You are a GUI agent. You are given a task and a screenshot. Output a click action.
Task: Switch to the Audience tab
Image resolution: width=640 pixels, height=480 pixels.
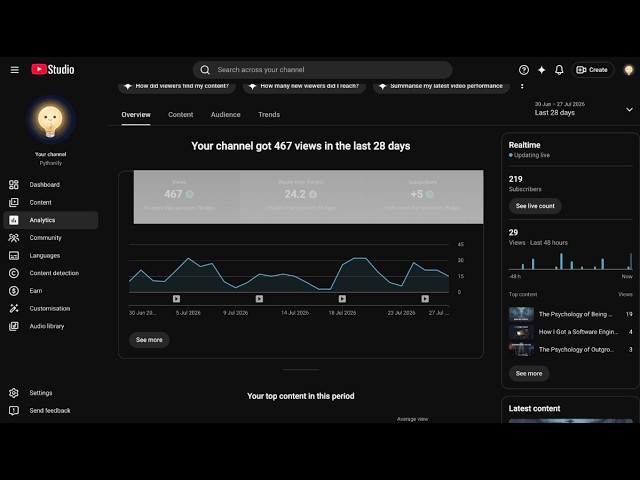(226, 115)
